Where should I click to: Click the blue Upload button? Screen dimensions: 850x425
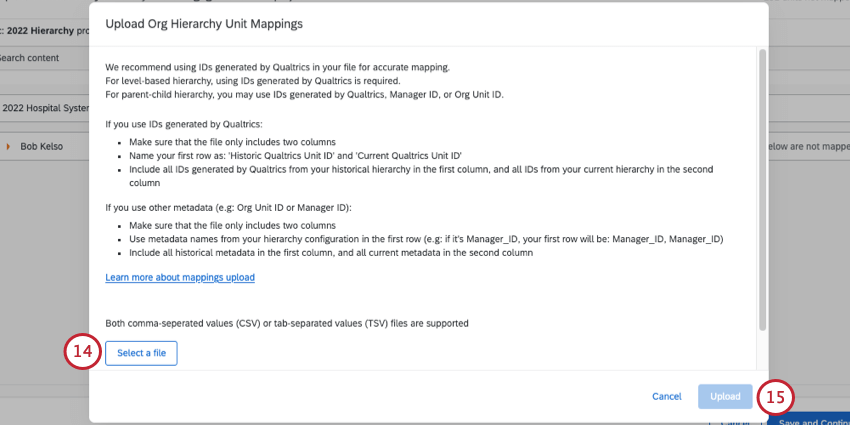(x=725, y=397)
